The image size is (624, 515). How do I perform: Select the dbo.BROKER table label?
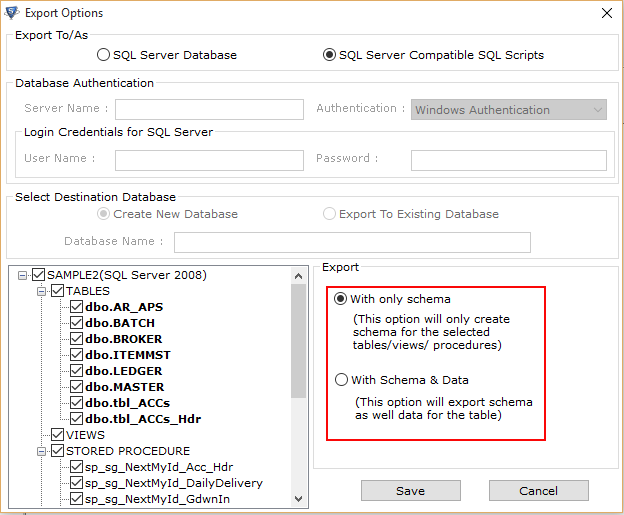[123, 339]
